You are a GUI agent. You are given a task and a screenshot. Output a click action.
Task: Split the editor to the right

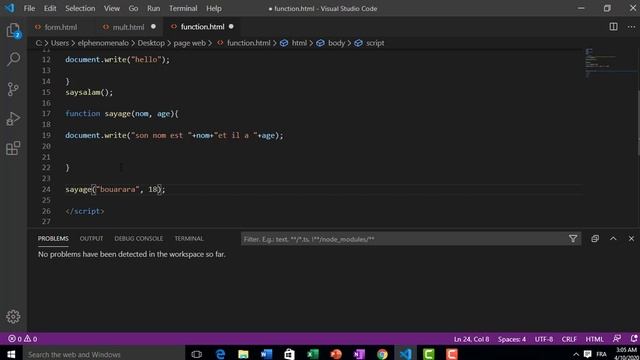(x=613, y=27)
